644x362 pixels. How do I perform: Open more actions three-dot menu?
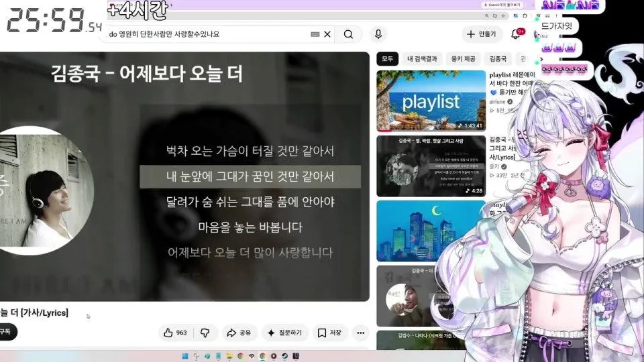361,333
